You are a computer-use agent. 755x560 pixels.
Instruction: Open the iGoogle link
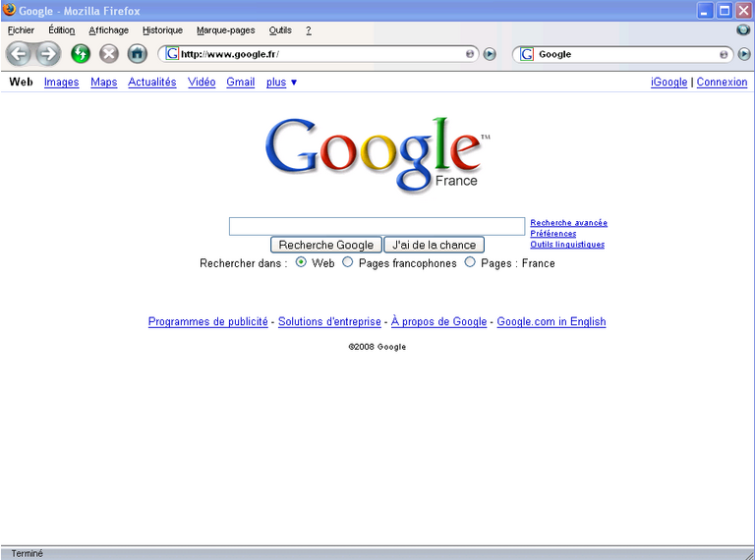(668, 83)
